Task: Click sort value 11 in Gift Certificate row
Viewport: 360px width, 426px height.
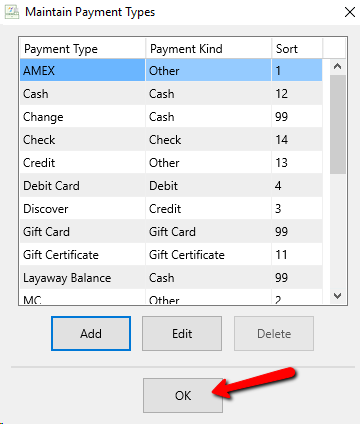Action: coord(297,255)
